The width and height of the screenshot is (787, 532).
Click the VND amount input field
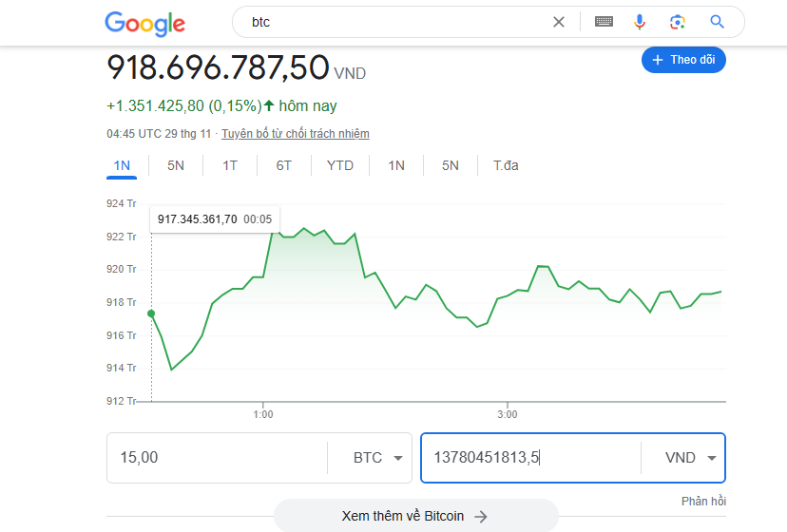click(x=530, y=458)
